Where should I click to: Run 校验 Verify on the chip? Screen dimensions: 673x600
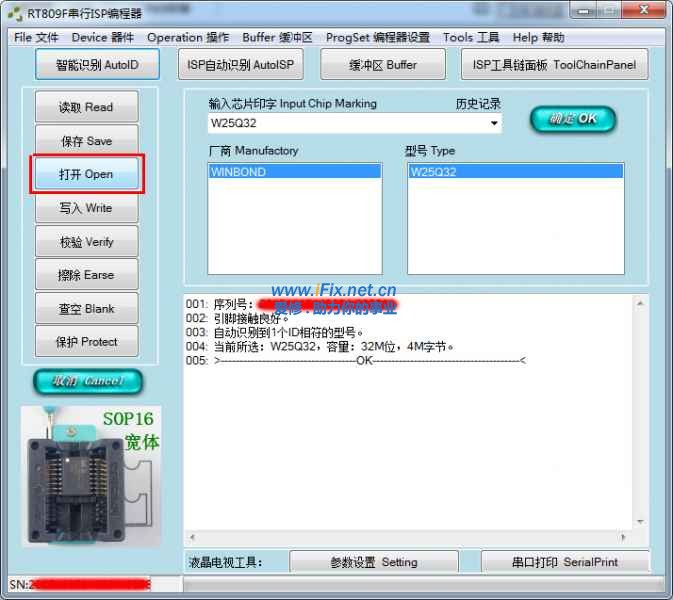click(x=86, y=242)
